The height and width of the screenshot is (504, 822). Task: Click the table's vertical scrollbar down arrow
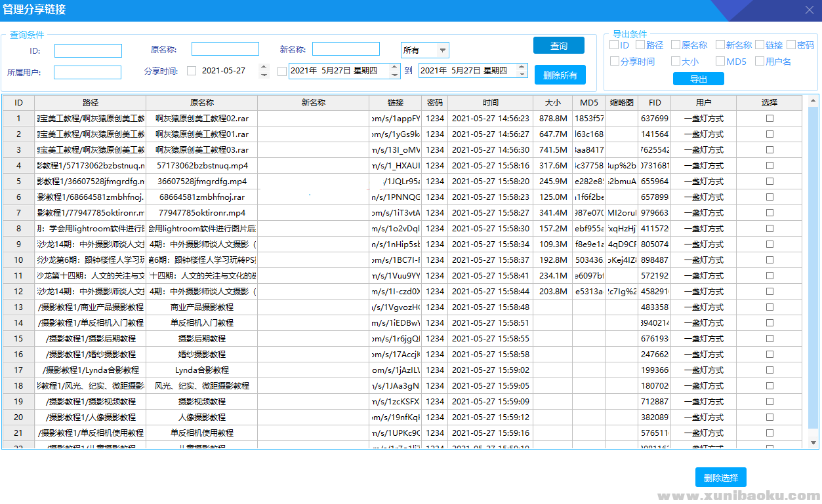[x=813, y=444]
